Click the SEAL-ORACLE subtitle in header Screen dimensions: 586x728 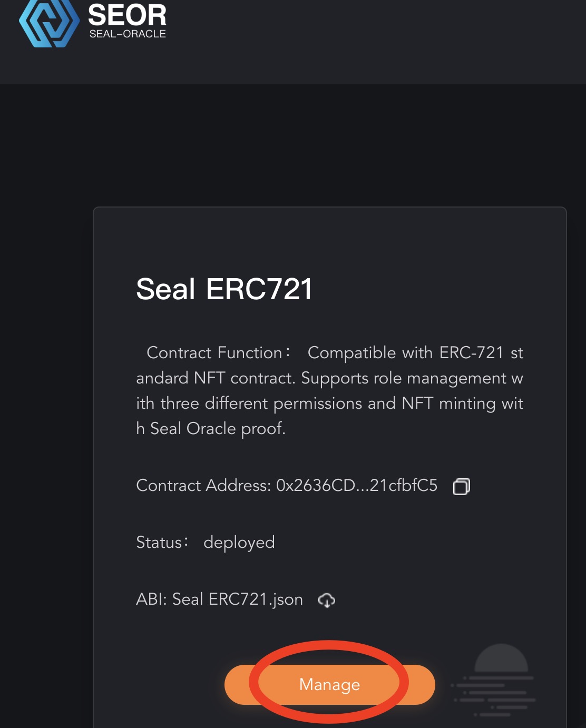pyautogui.click(x=128, y=34)
